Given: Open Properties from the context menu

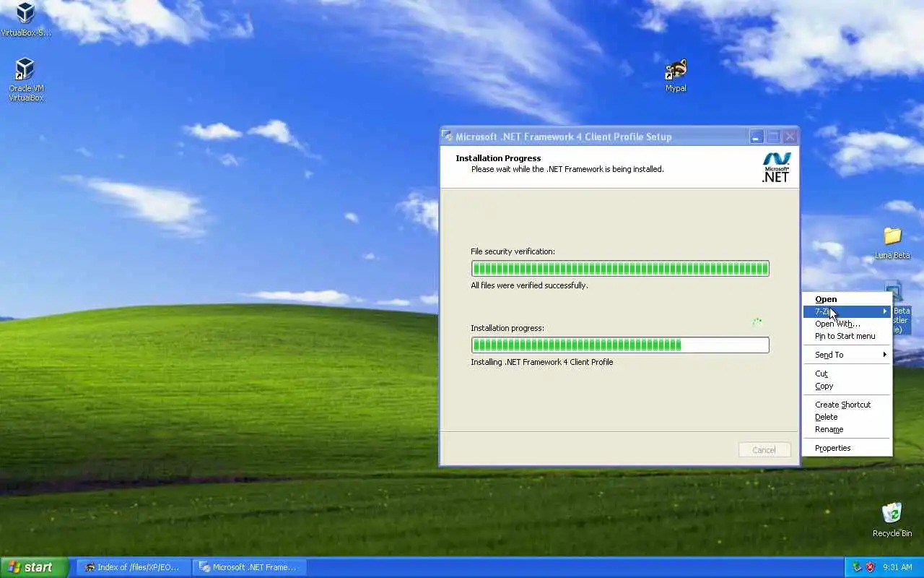Looking at the screenshot, I should click(847, 448).
